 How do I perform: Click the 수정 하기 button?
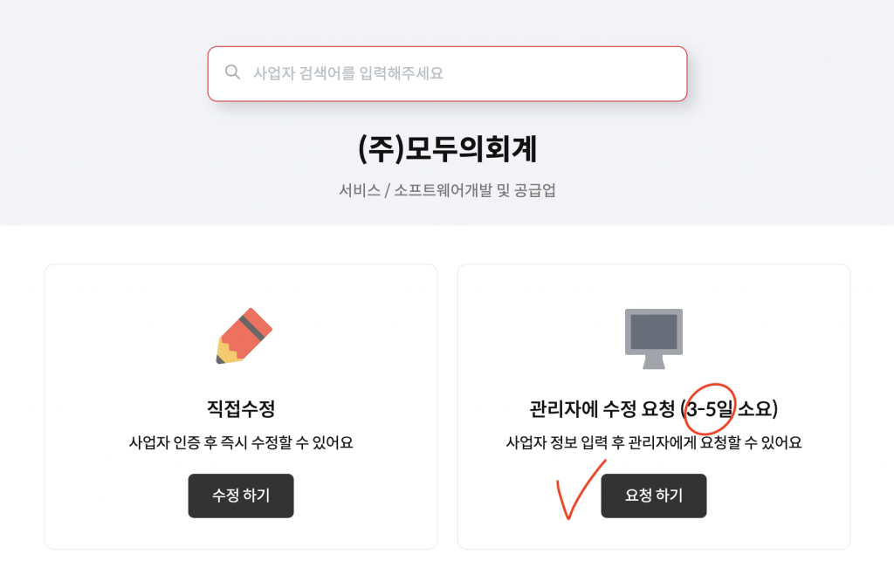pyautogui.click(x=241, y=496)
